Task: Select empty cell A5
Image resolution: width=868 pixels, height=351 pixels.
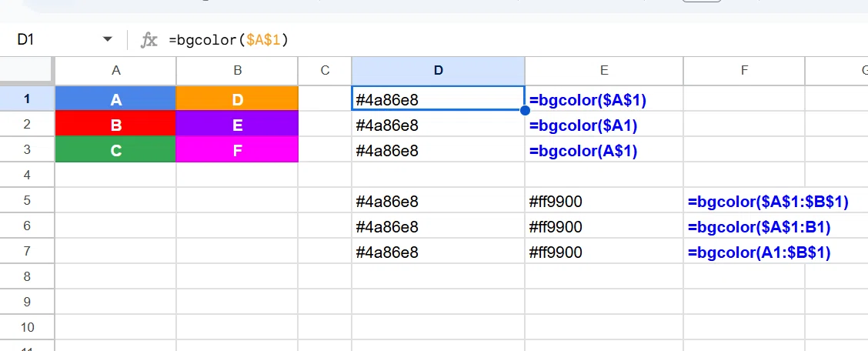Action: coord(115,200)
